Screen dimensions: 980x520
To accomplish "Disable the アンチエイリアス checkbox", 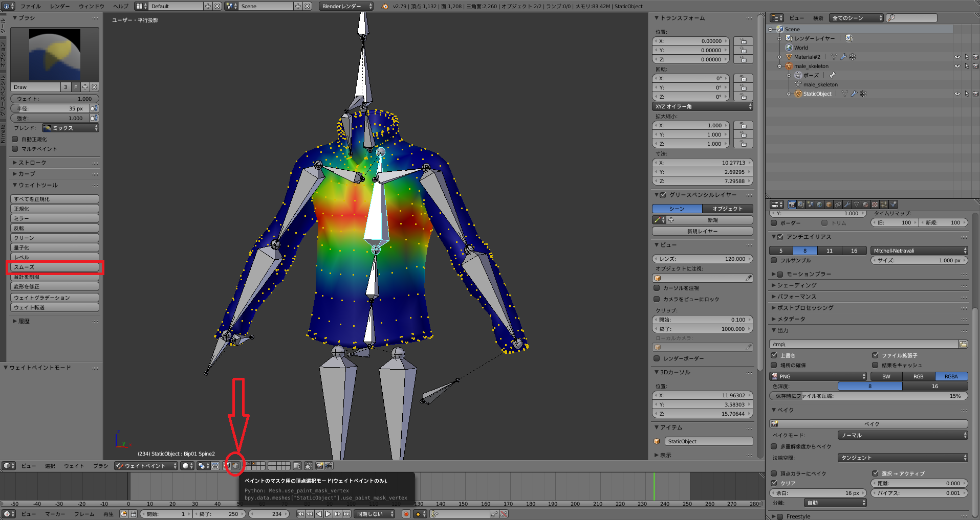I will pos(780,237).
